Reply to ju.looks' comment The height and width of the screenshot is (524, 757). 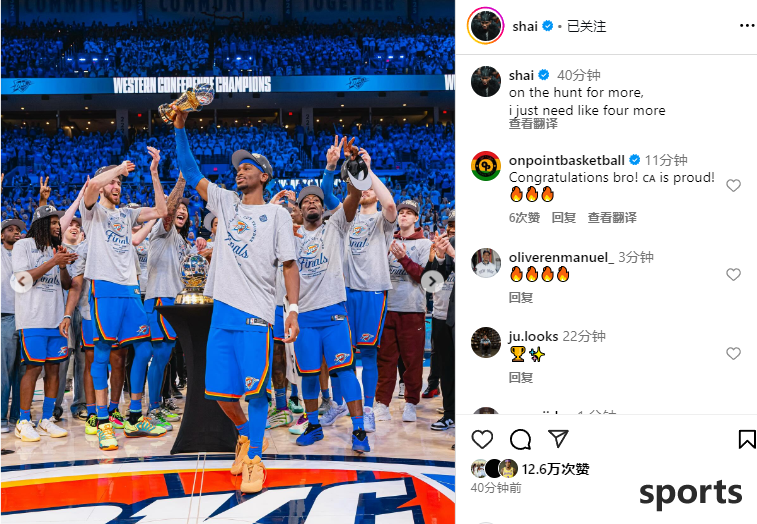(521, 377)
